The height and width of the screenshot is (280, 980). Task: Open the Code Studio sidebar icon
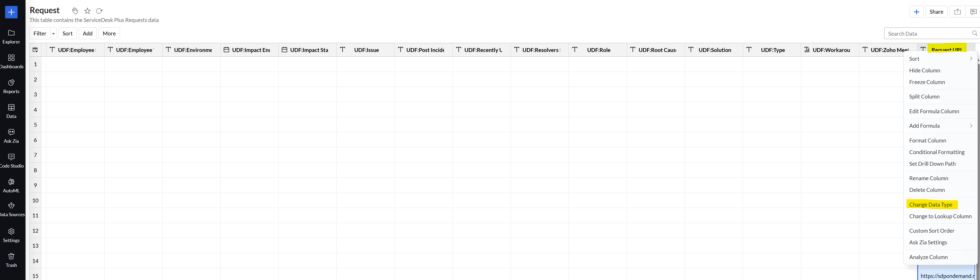click(x=11, y=160)
